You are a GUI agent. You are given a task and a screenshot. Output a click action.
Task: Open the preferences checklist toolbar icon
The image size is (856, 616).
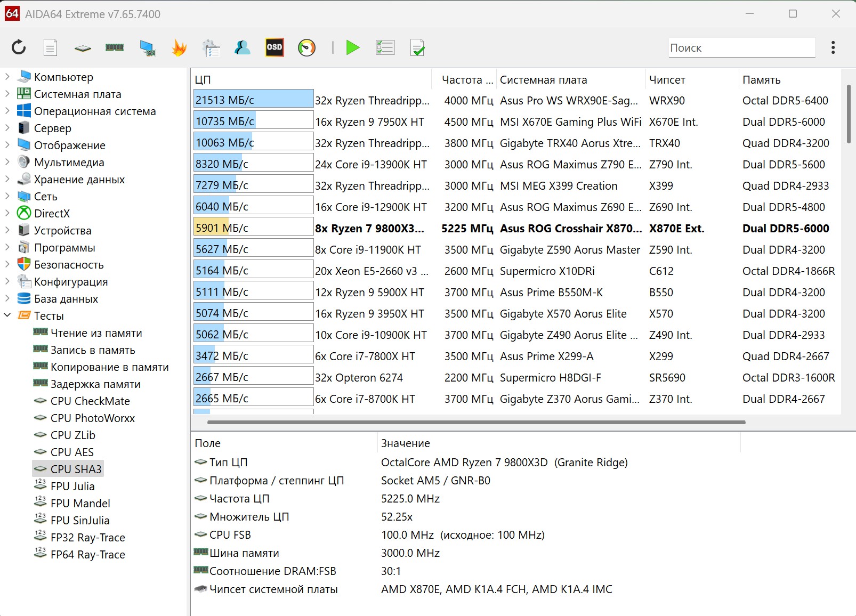pyautogui.click(x=211, y=48)
